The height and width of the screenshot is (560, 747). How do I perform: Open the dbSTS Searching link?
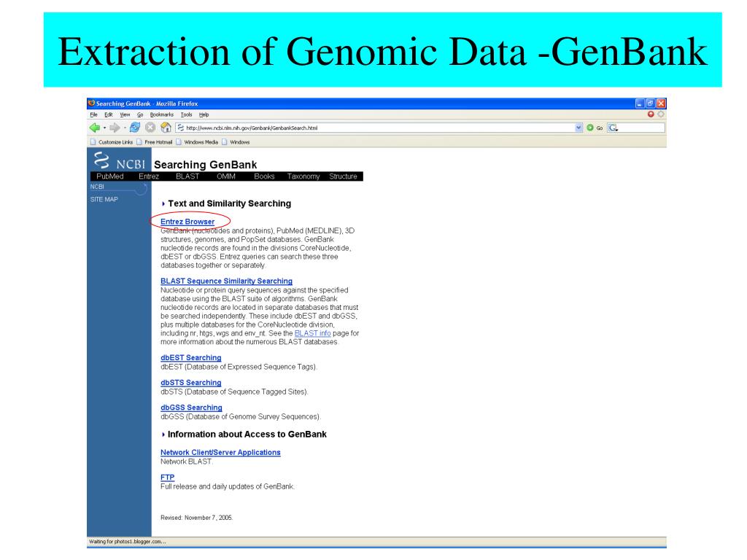pos(190,383)
